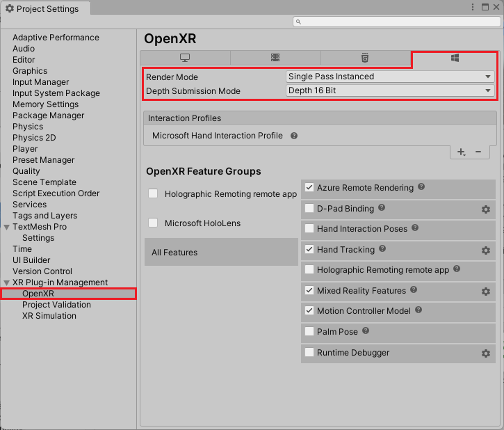Open Editor settings category
The image size is (504, 430).
(x=24, y=60)
